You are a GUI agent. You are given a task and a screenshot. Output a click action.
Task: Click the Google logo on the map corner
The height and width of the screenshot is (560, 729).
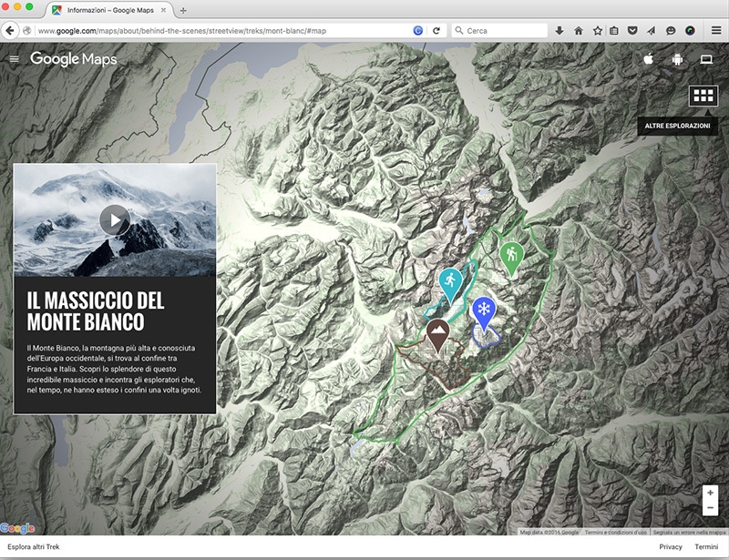17,528
